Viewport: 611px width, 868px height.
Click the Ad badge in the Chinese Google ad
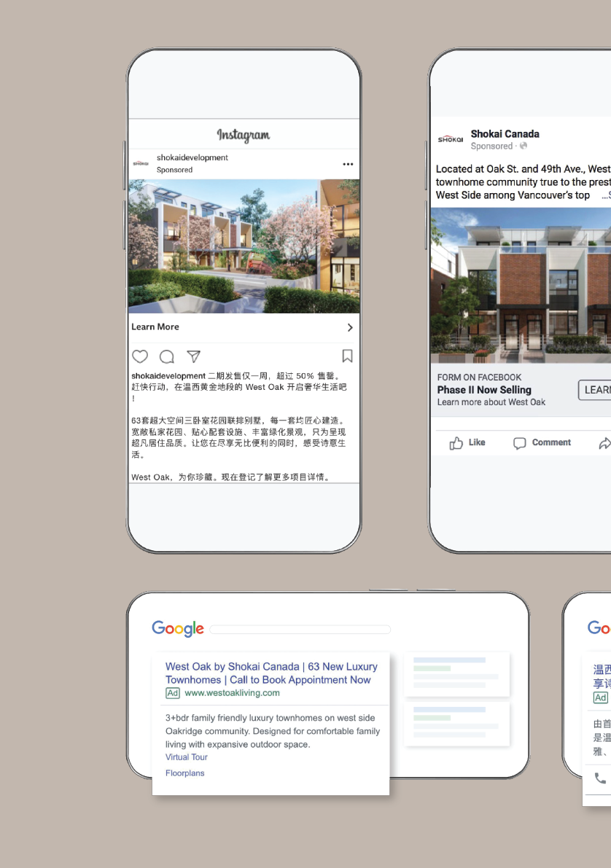coord(601,698)
